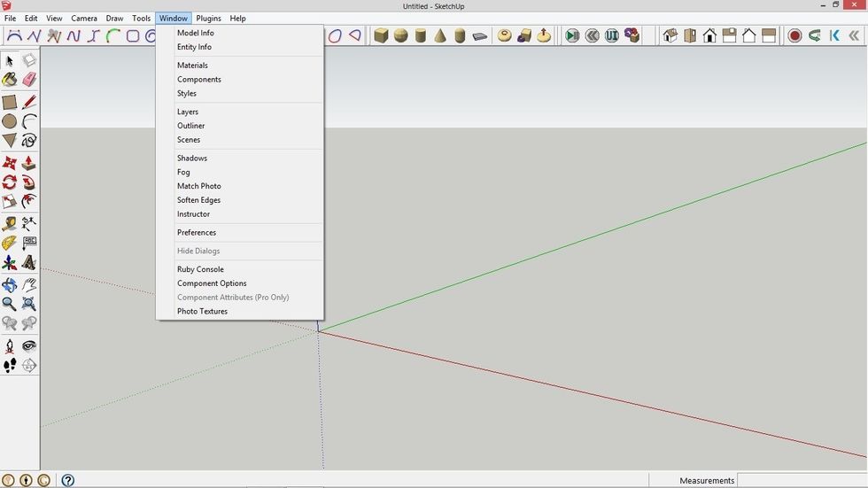
Task: Open the Camera menu
Action: click(x=84, y=18)
